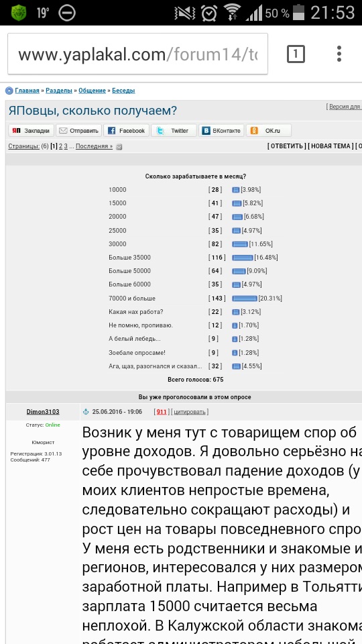Open the Общение breadcrumb link
The width and height of the screenshot is (362, 644).
click(x=92, y=91)
